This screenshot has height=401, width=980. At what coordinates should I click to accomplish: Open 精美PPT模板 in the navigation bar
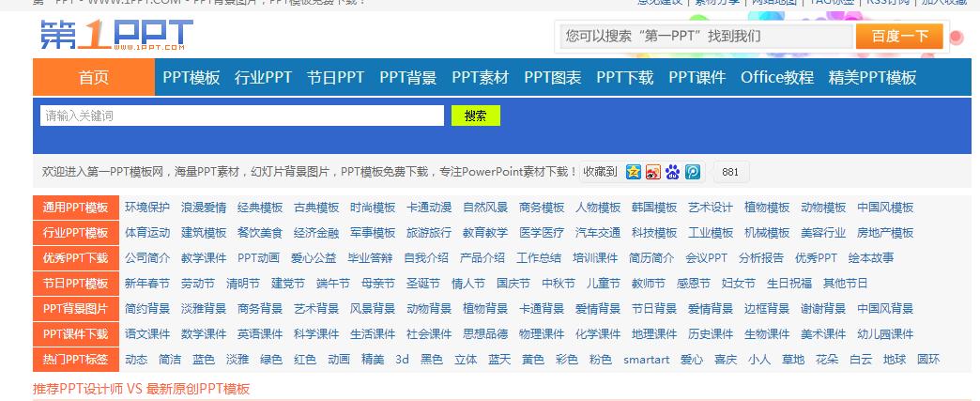(x=872, y=78)
